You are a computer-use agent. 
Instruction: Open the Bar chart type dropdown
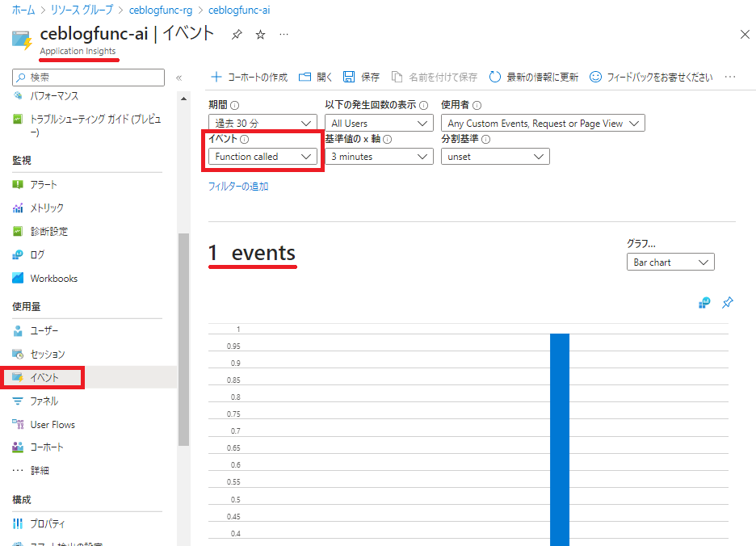pos(670,262)
